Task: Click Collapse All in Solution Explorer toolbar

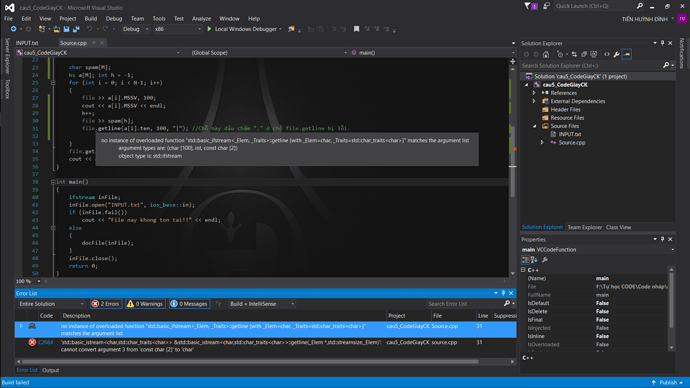Action: click(x=584, y=55)
